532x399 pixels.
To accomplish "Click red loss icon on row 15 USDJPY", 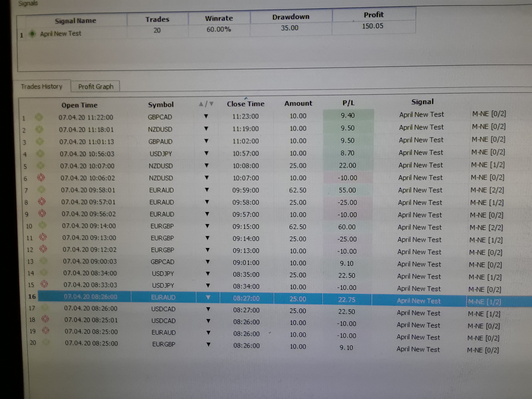I will click(44, 284).
